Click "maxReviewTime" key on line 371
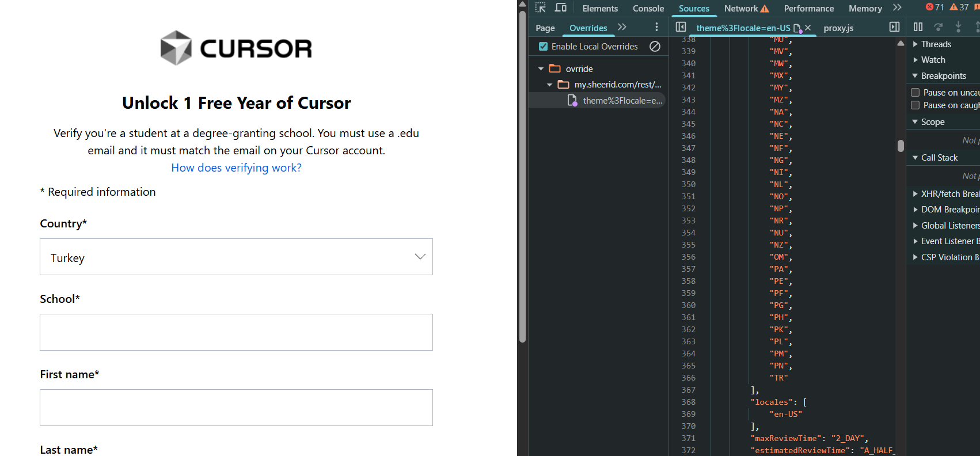This screenshot has height=456, width=980. tap(787, 439)
